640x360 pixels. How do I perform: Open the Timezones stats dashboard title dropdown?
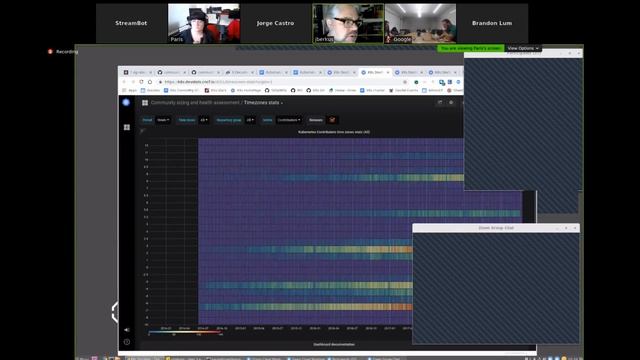263,103
